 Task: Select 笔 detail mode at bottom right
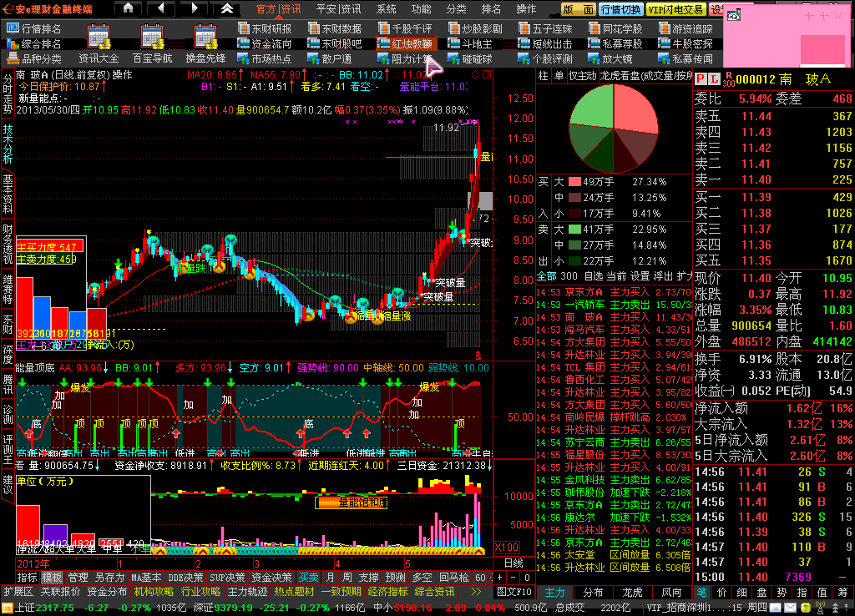click(701, 592)
